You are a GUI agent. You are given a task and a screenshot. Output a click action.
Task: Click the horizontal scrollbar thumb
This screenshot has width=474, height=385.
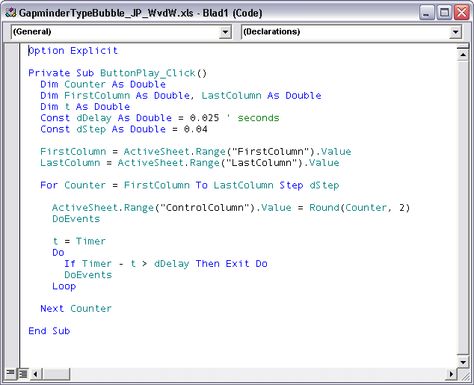tap(55, 374)
